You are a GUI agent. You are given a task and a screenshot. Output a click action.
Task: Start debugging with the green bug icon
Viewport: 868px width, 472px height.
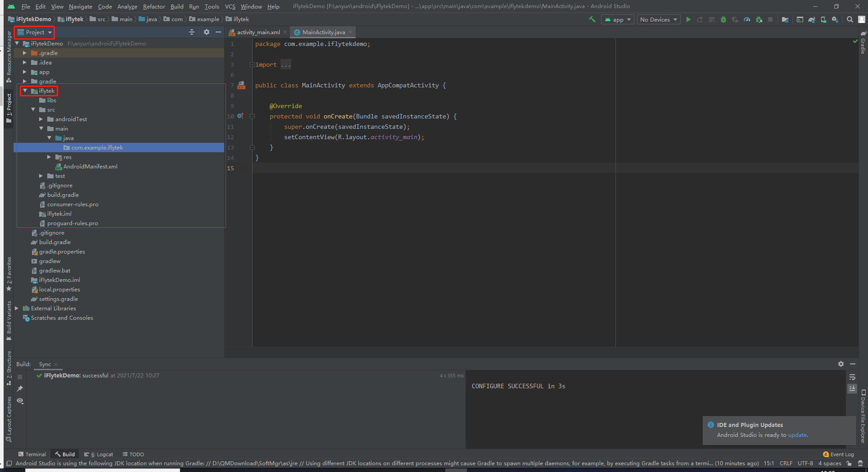(x=723, y=19)
